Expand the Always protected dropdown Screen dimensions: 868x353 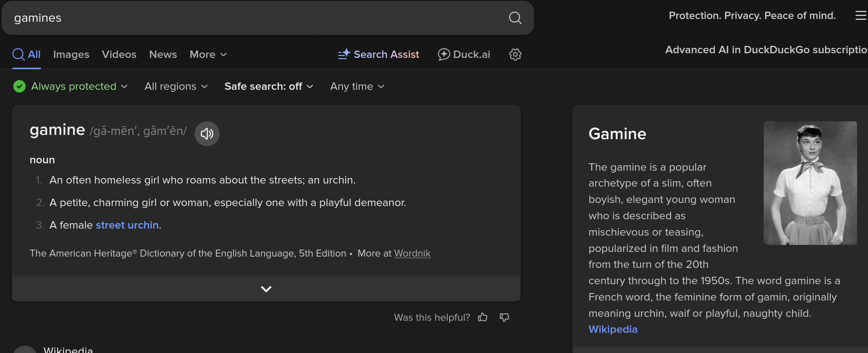click(79, 86)
